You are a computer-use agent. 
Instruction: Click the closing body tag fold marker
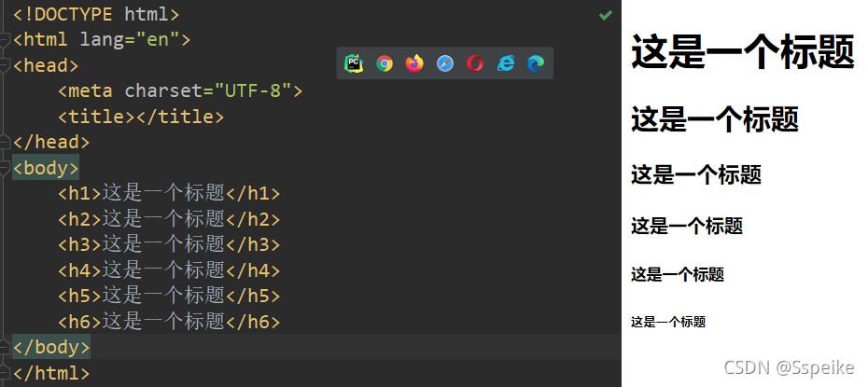coord(5,347)
